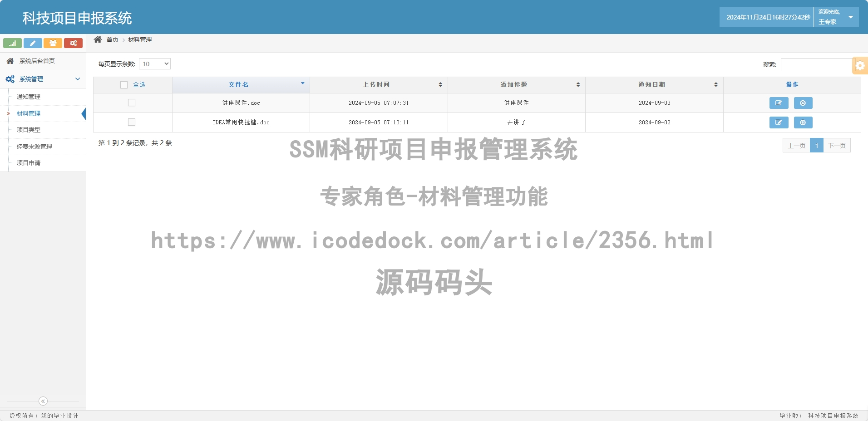Click file name IDEA常用快捷键.doc cell
This screenshot has width=868, height=421.
point(241,122)
